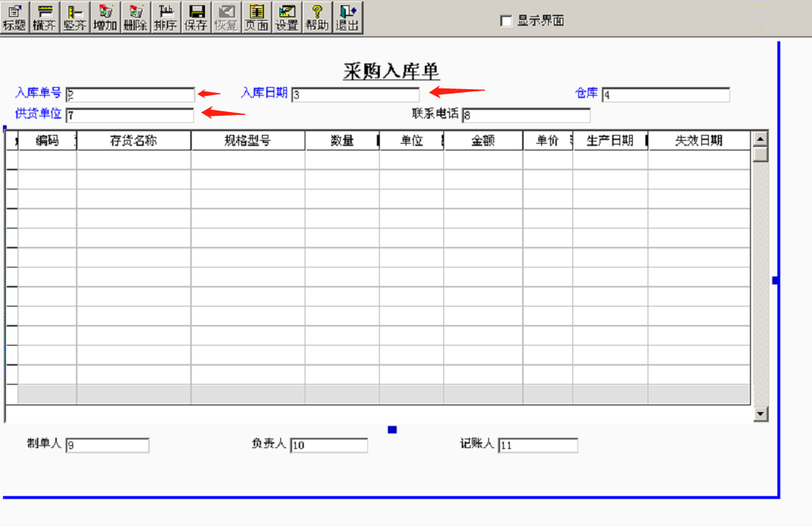The image size is (812, 527).
Task: Select the 规格型号 column header
Action: coord(248,141)
